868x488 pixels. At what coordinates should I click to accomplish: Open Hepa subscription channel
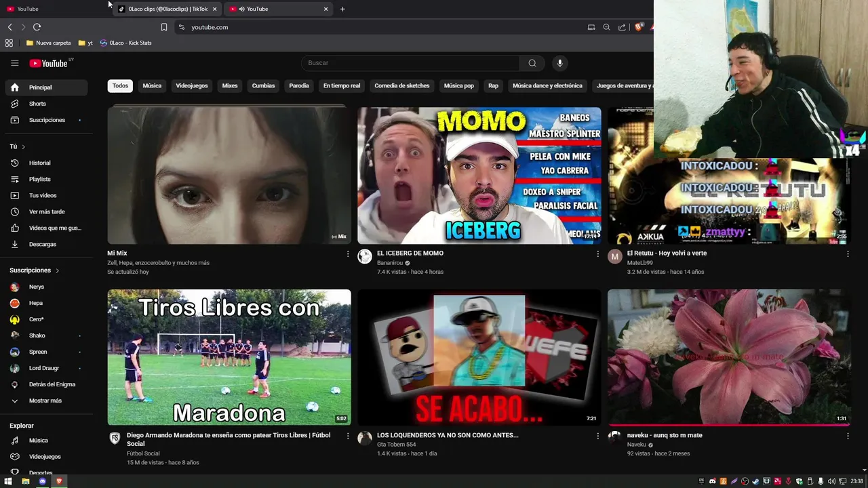click(x=46, y=303)
